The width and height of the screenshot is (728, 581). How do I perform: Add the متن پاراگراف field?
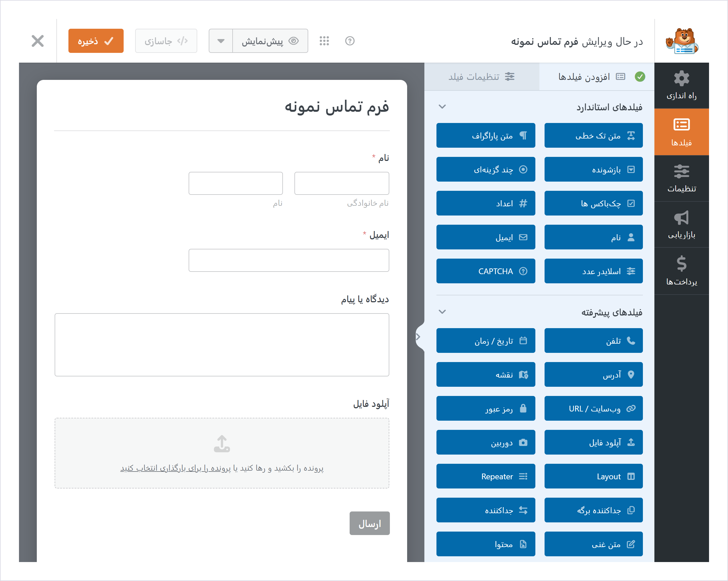[x=486, y=135]
